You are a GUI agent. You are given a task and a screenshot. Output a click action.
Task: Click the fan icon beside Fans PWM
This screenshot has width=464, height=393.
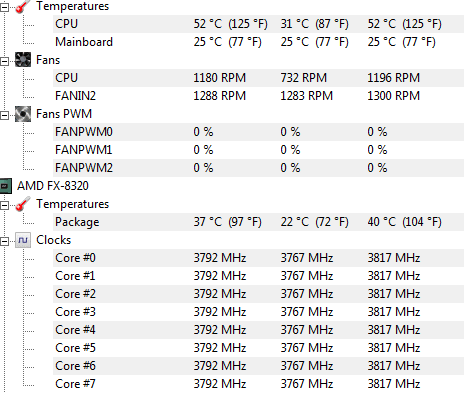(23, 114)
